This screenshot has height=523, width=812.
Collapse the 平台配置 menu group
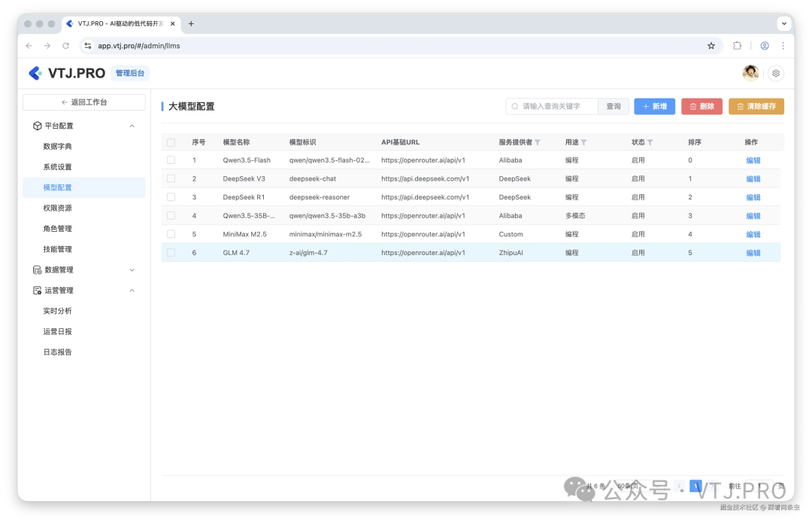click(132, 126)
